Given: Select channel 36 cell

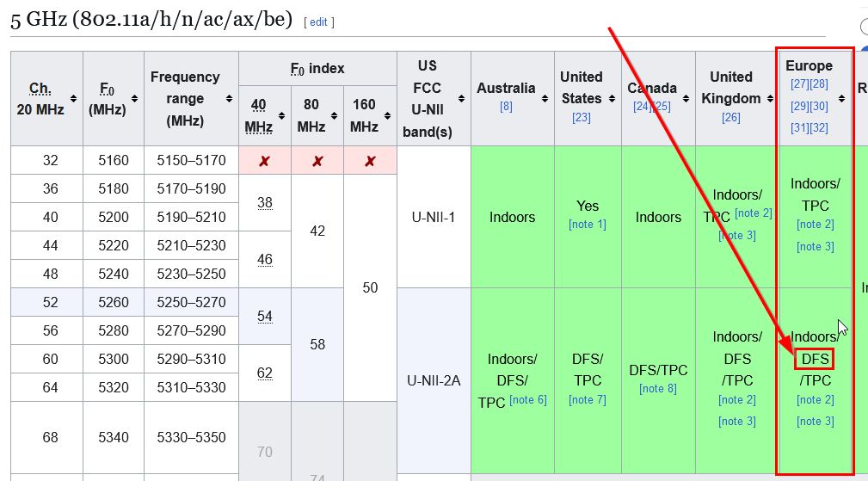Looking at the screenshot, I should point(47,188).
